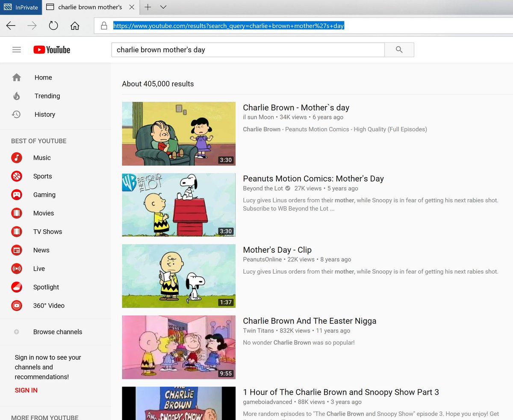513x420 pixels.
Task: Open thumbnail of Linus in armchair video
Action: point(179,133)
